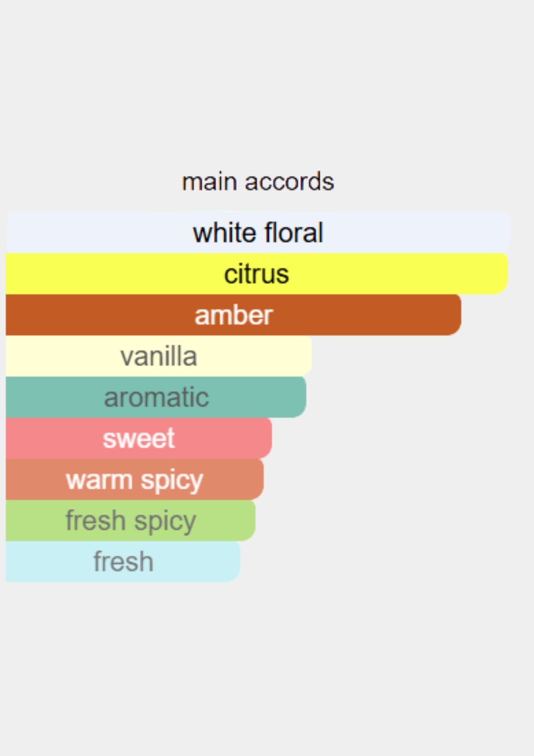534x756 pixels.
Task: Select the teal aromatic accord bar
Action: [x=156, y=397]
